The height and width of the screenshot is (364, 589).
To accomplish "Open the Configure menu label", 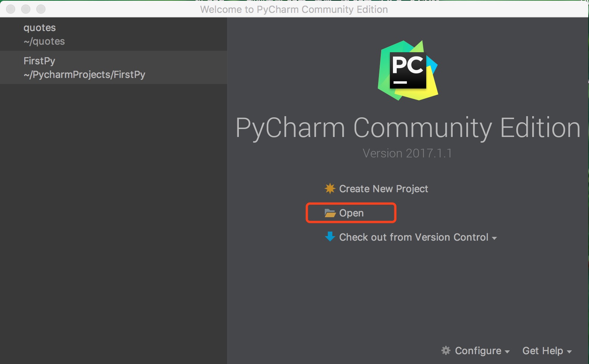I will point(478,351).
